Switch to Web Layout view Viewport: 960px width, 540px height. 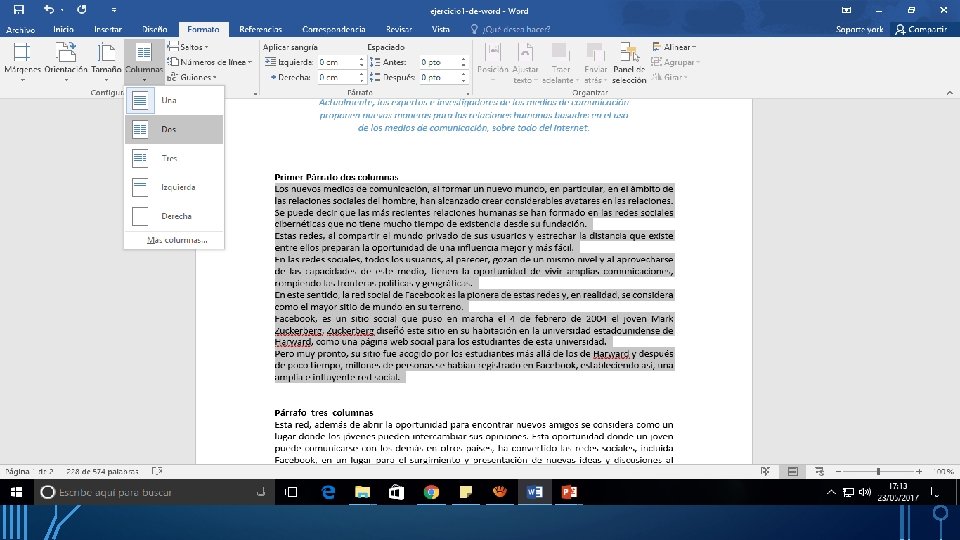pyautogui.click(x=819, y=471)
